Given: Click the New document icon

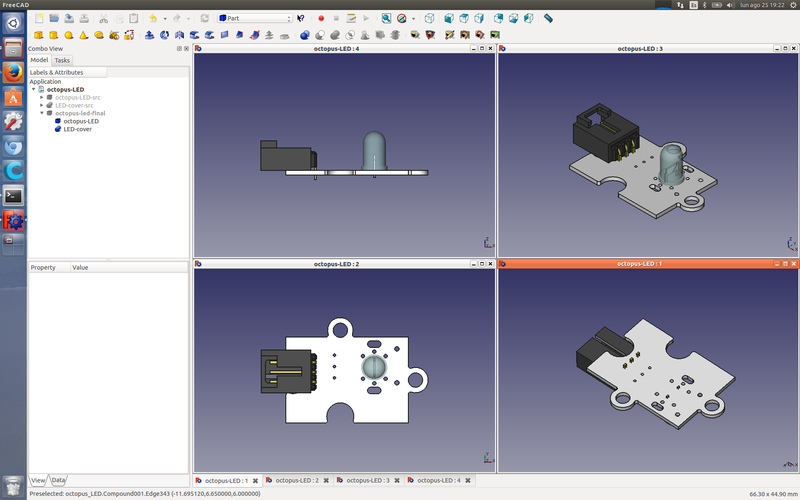Looking at the screenshot, I should [39, 18].
